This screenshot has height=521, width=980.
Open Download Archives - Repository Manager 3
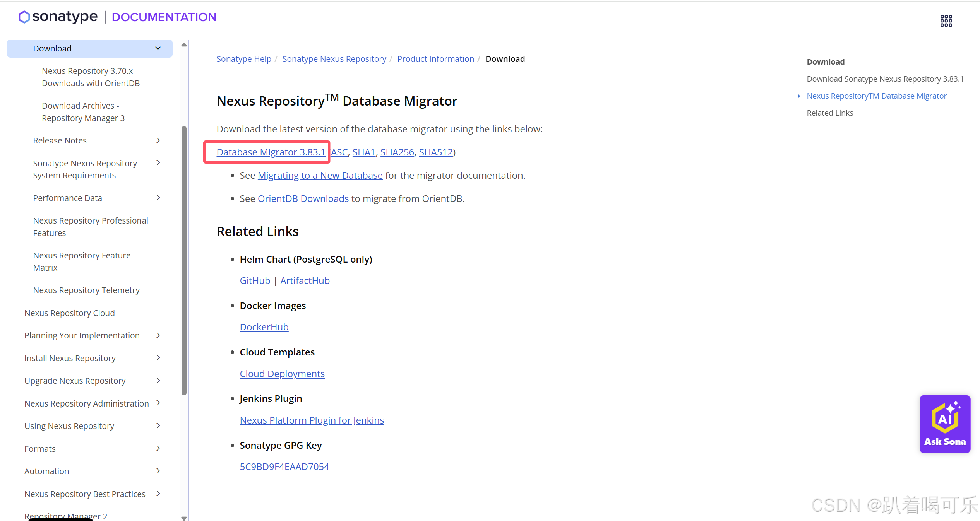click(x=83, y=112)
